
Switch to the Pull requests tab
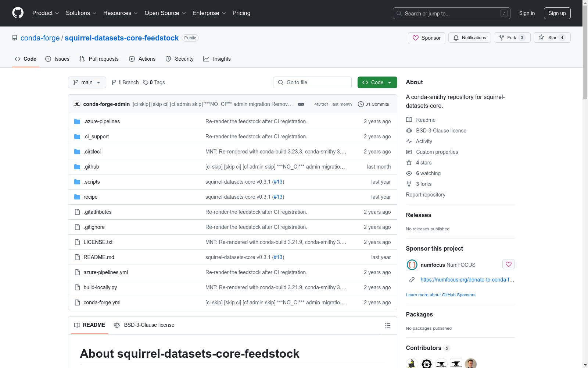pyautogui.click(x=99, y=59)
